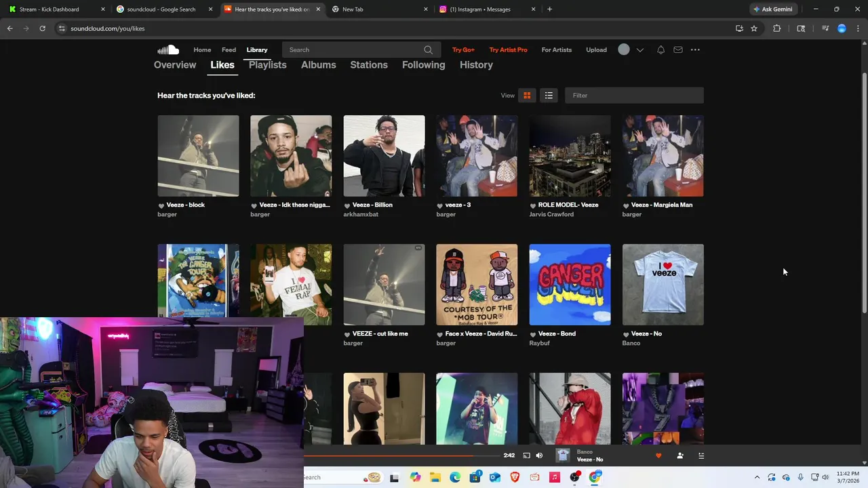868x488 pixels.
Task: Switch to the Instagram Messages tab
Action: (486, 9)
